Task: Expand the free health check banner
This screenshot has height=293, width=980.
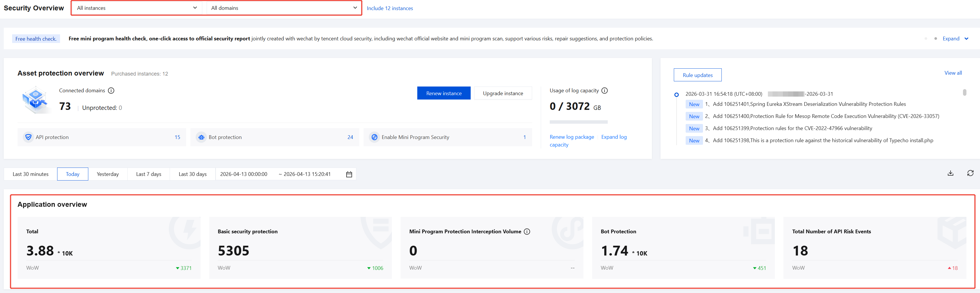Action: tap(955, 39)
